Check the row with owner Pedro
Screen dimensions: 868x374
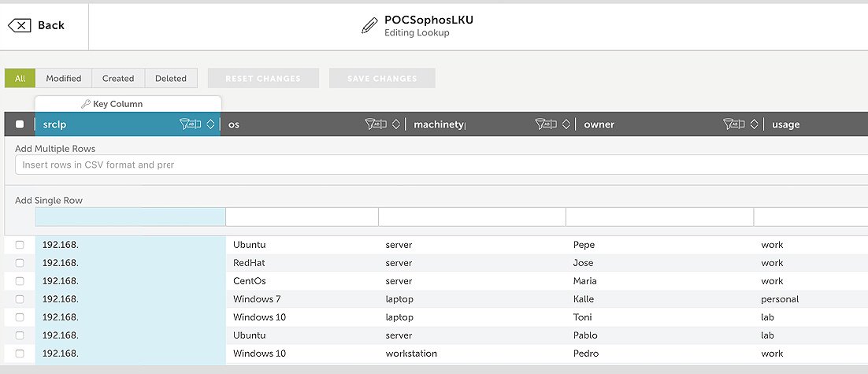(x=20, y=354)
